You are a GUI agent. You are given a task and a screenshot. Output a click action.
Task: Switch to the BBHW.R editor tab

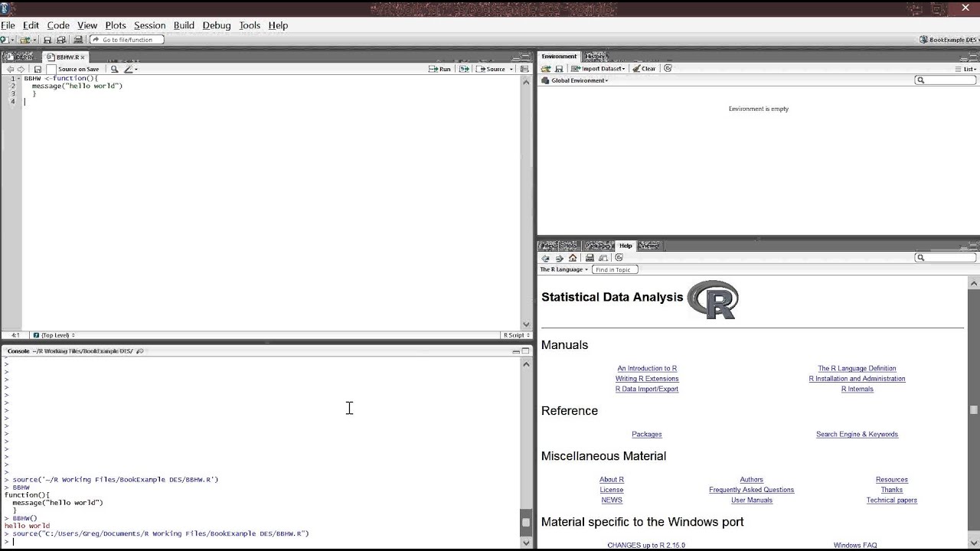(x=65, y=57)
